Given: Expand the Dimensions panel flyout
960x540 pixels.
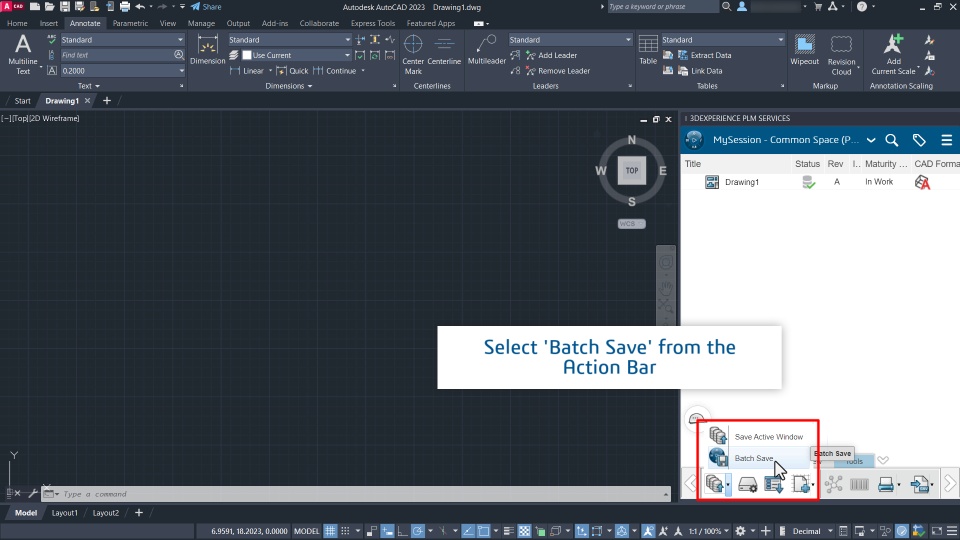Looking at the screenshot, I should pyautogui.click(x=289, y=86).
